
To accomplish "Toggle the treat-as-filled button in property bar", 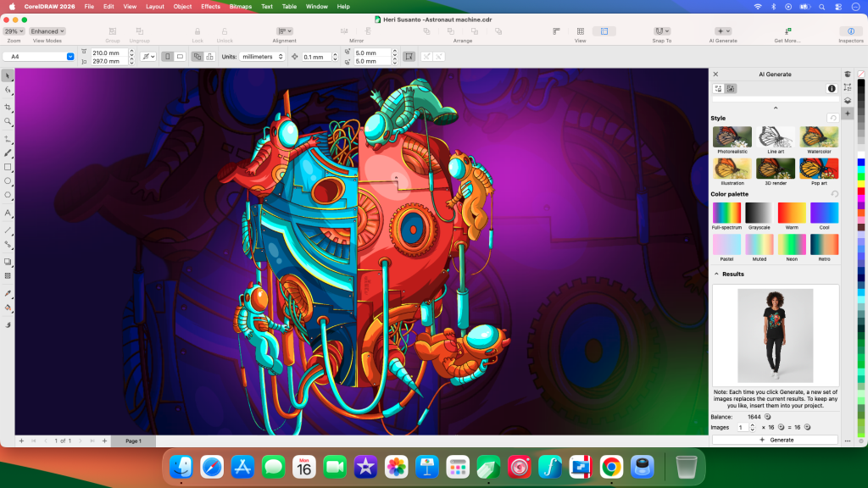I will (x=409, y=57).
